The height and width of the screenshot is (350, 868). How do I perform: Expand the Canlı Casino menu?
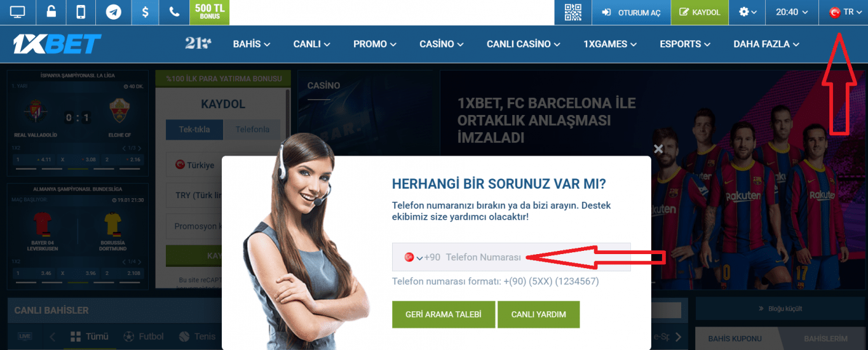[x=524, y=44]
